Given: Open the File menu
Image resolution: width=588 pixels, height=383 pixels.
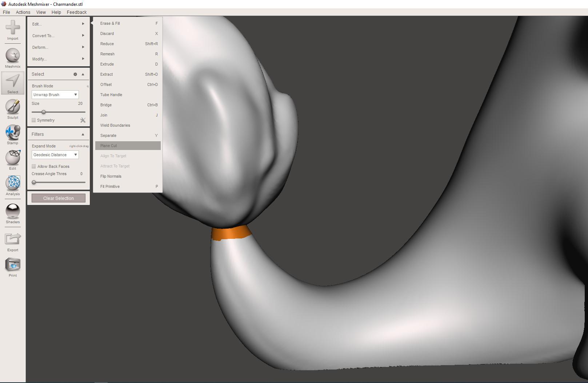Looking at the screenshot, I should click(7, 12).
